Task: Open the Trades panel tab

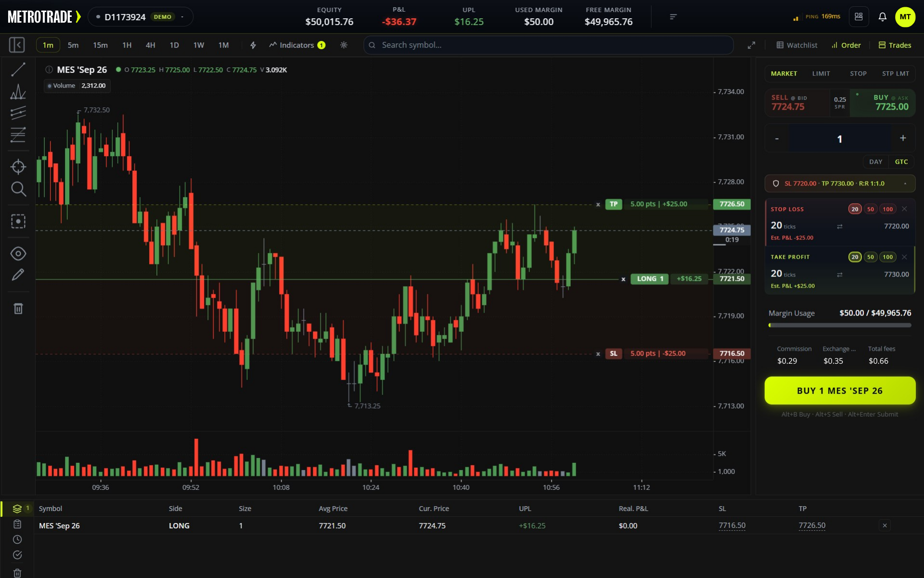Action: coord(895,45)
